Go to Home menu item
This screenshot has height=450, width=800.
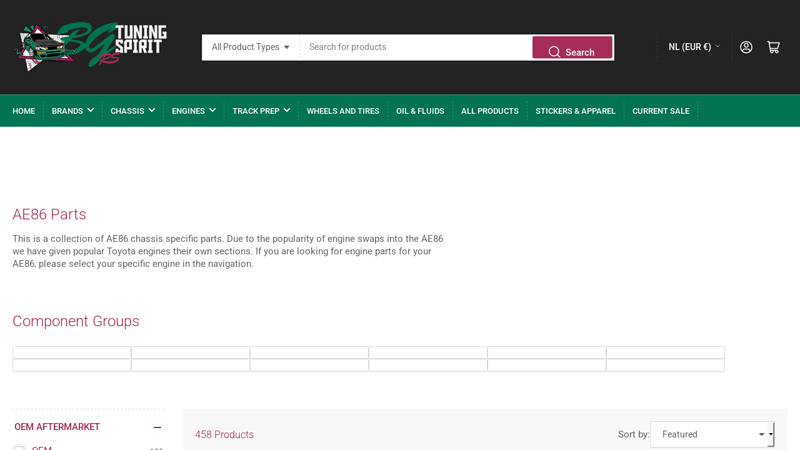click(23, 111)
